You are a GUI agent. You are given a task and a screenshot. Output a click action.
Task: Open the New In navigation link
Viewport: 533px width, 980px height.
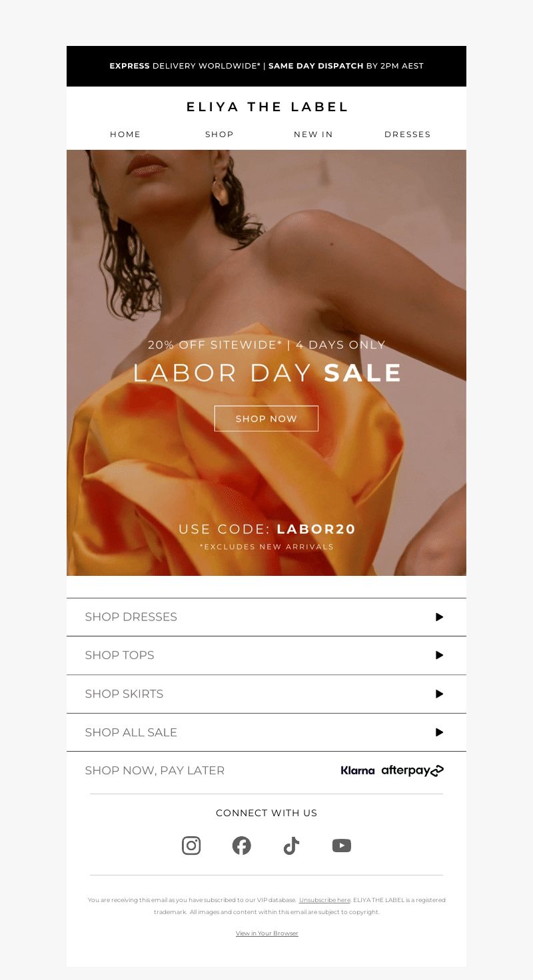coord(313,134)
